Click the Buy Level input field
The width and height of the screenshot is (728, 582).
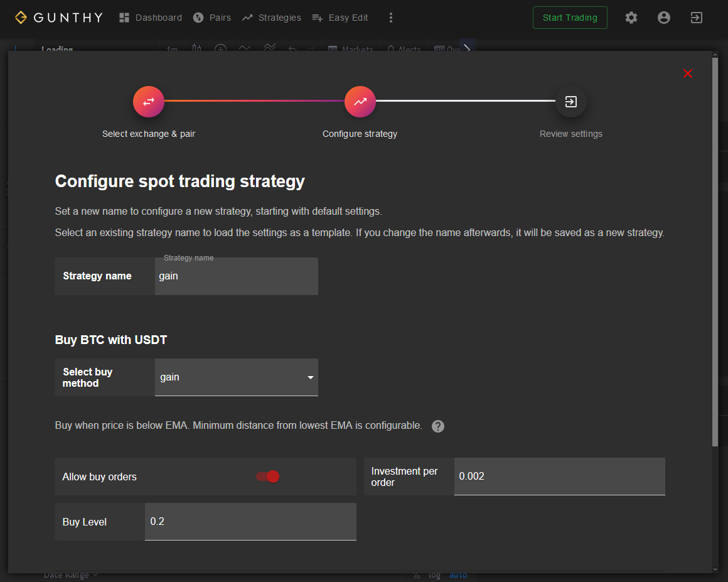coord(250,522)
